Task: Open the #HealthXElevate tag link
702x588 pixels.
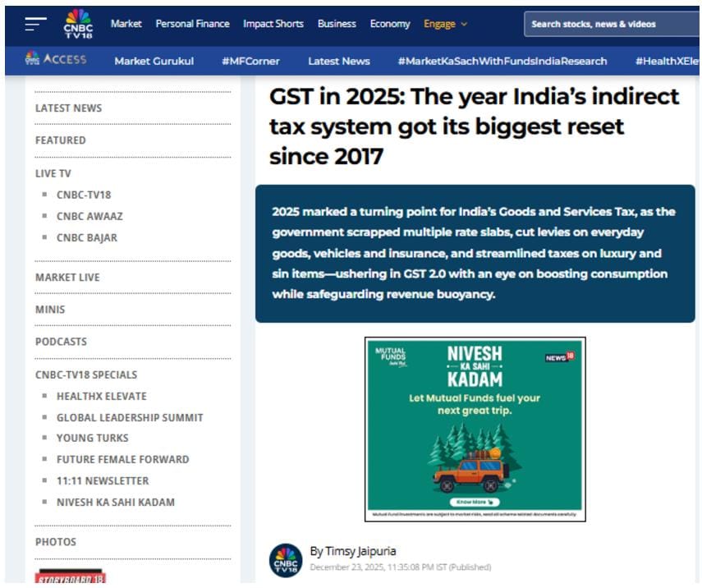Action: 667,61
